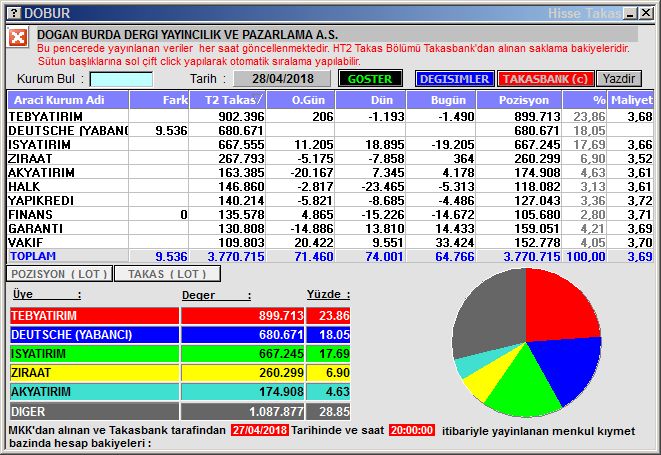Screen dimensions: 661x455
Task: Click Fark value 9.536 in DEUTSCHE row
Action: (171, 130)
